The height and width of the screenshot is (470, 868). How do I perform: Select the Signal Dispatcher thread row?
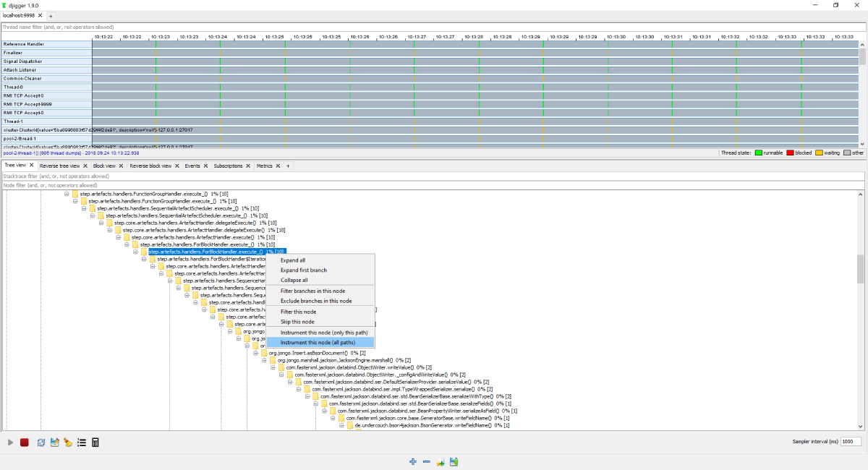46,61
